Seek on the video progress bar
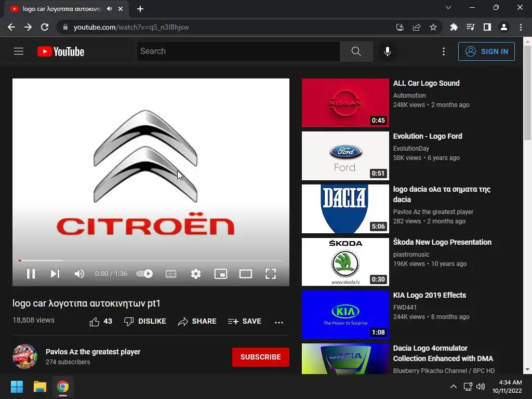Viewport: 532px width, 399px height. (151, 260)
